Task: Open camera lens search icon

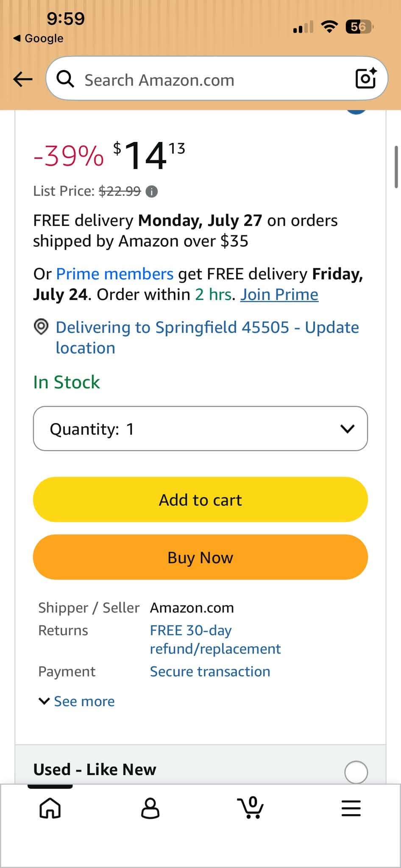Action: click(366, 78)
